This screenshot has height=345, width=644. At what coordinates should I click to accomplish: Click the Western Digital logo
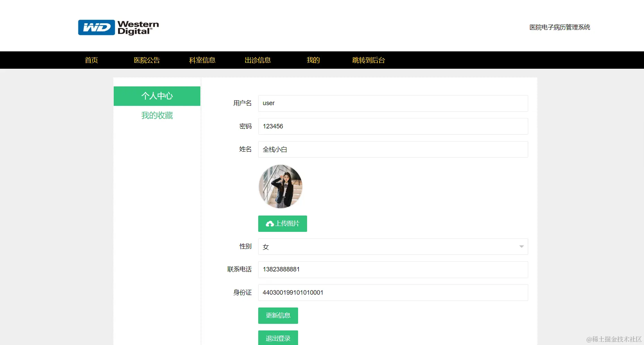point(119,27)
